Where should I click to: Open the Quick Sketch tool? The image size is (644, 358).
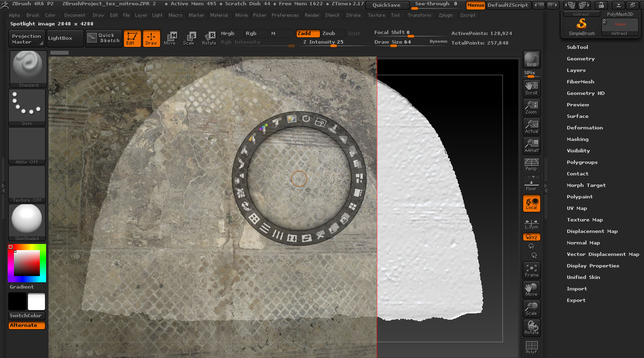[x=104, y=38]
